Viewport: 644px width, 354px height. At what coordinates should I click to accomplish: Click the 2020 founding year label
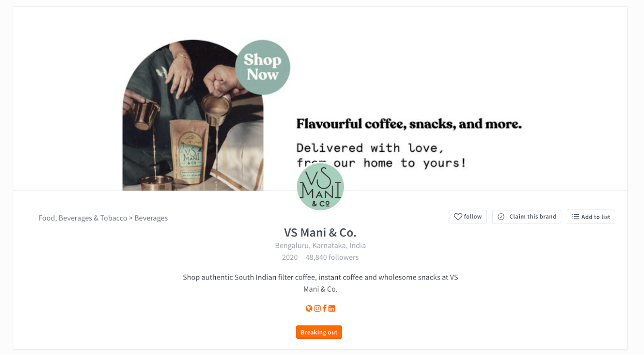point(290,257)
